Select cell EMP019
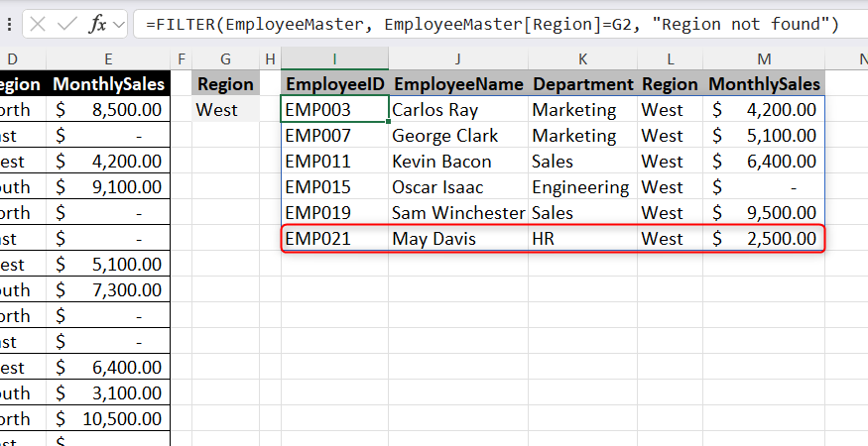Image resolution: width=868 pixels, height=446 pixels. pos(334,212)
